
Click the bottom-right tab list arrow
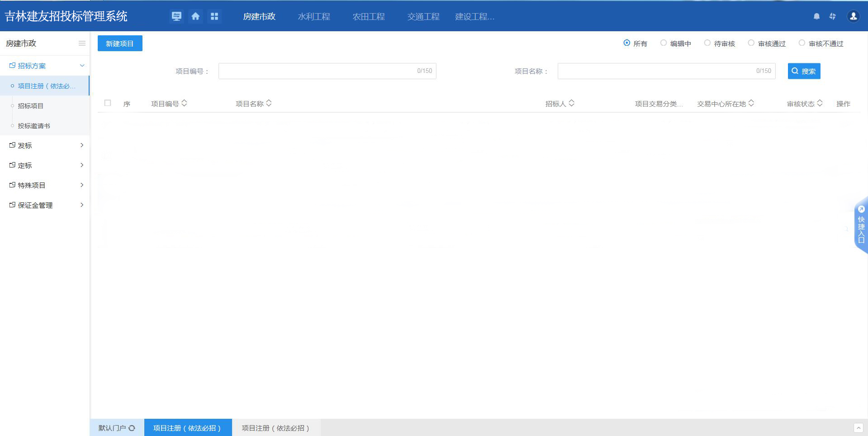(858, 428)
